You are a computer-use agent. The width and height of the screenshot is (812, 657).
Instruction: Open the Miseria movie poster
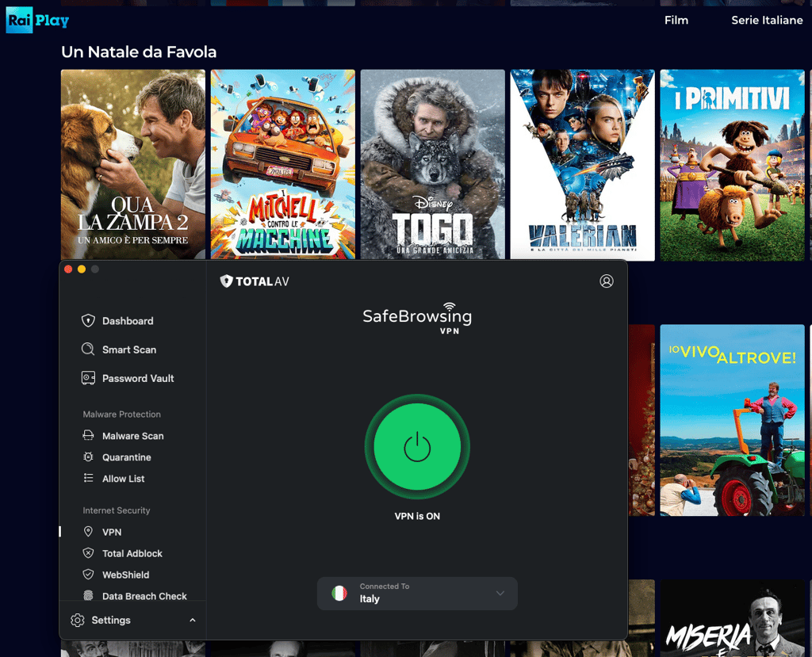click(x=732, y=618)
